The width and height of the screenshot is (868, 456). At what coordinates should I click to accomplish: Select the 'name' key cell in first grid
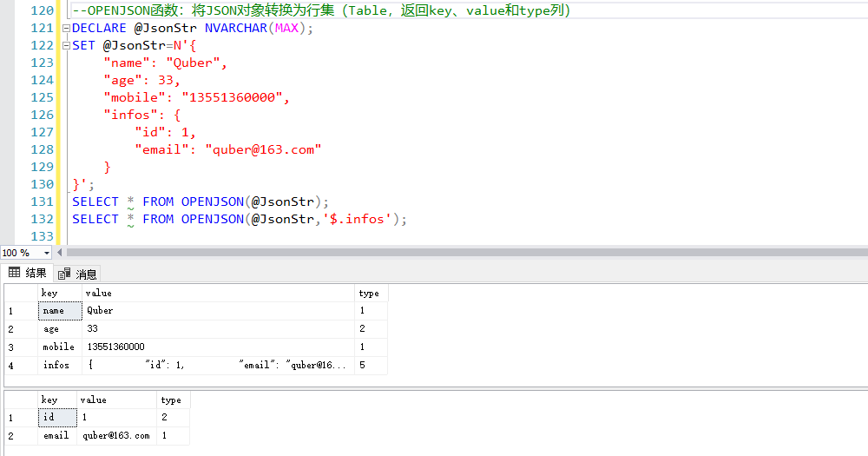[x=60, y=311]
